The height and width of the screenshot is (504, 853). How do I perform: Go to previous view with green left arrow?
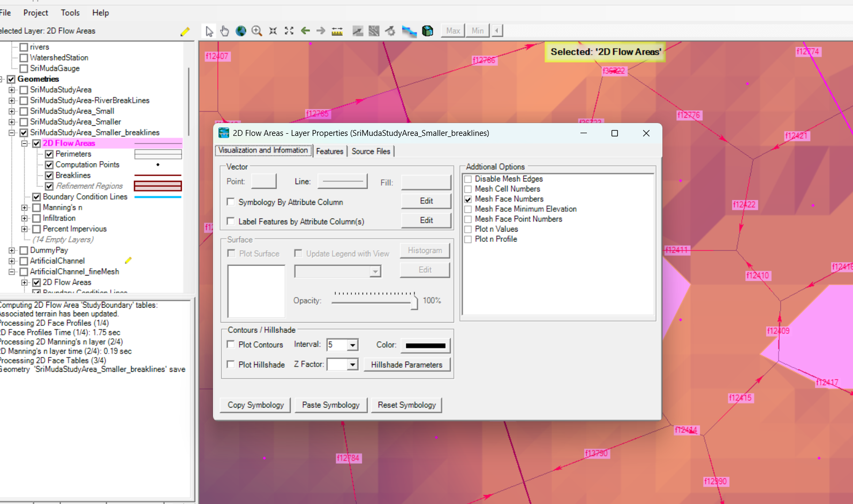pos(305,31)
